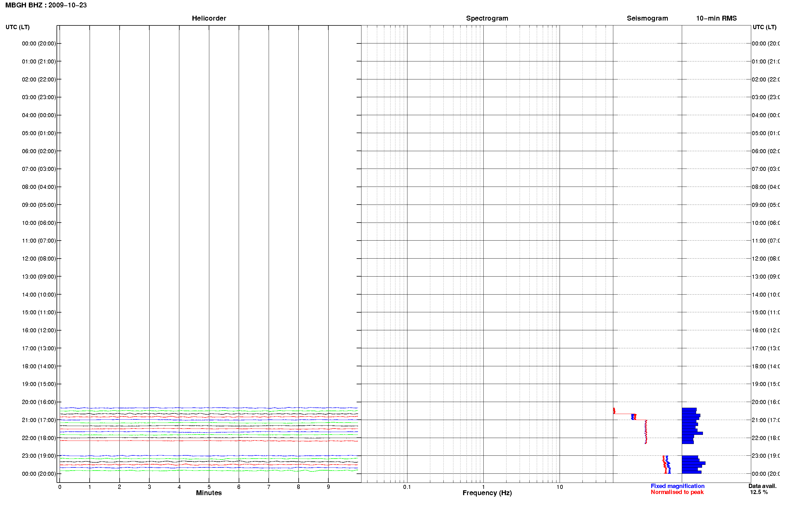Click the left '09:00 (05:00)' time label

click(39, 205)
